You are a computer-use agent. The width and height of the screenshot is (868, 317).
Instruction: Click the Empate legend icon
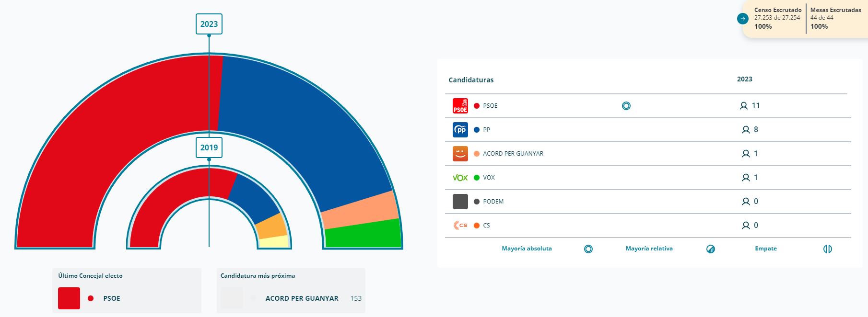[827, 249]
